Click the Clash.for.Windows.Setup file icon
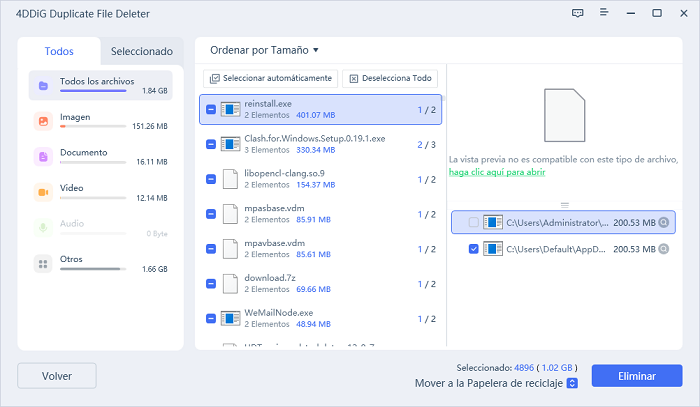This screenshot has height=407, width=700. pyautogui.click(x=231, y=144)
